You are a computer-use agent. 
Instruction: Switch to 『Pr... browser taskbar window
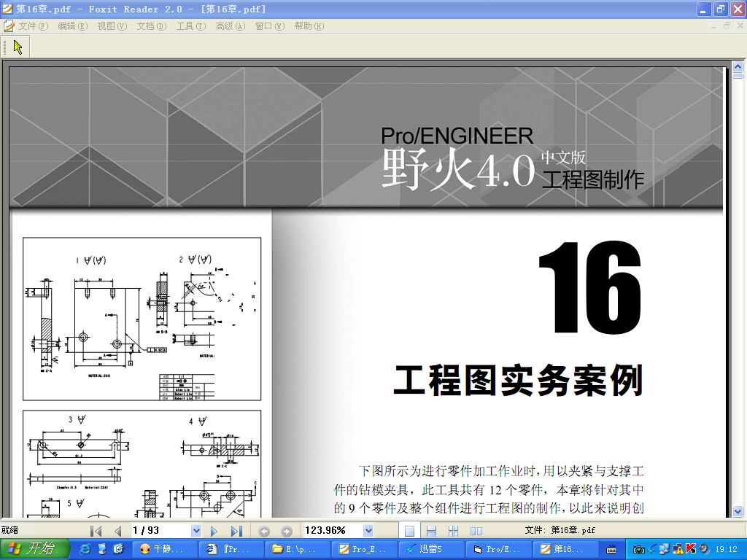(231, 549)
